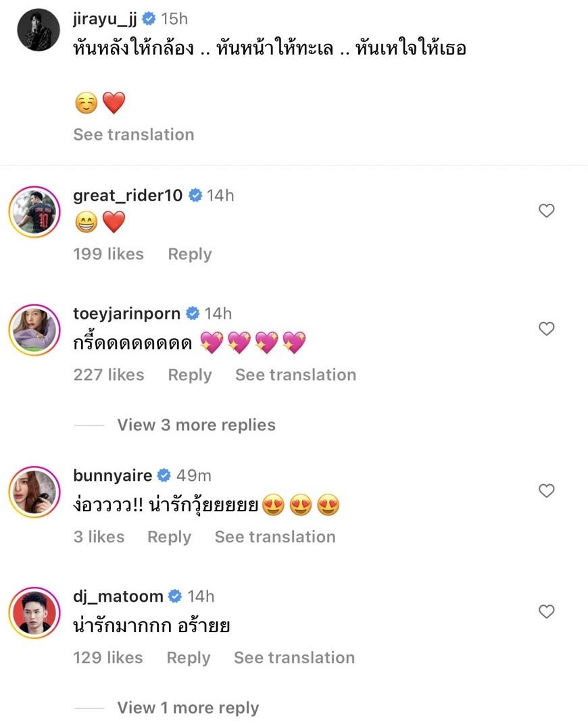Reply to great_rider10's comment

(189, 254)
